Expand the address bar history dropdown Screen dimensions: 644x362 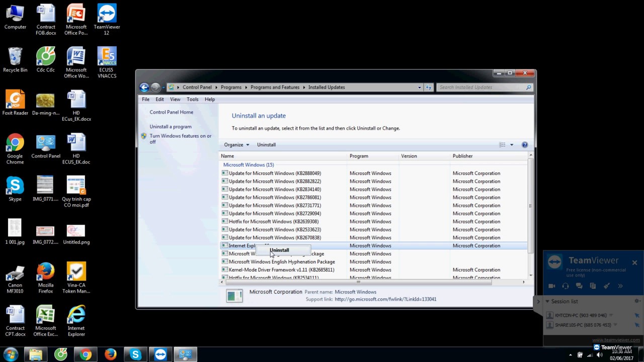(x=419, y=87)
